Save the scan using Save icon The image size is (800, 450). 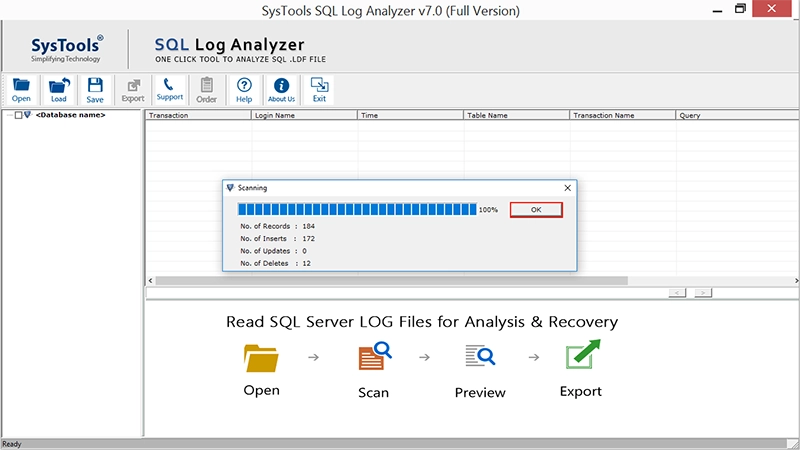(95, 90)
